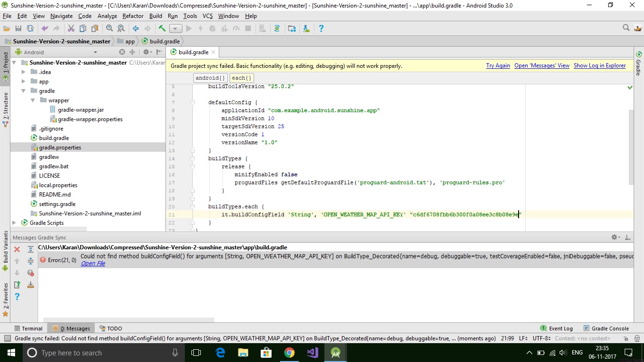Click the Make Project hammer icon
644x362 pixels.
(162, 29)
